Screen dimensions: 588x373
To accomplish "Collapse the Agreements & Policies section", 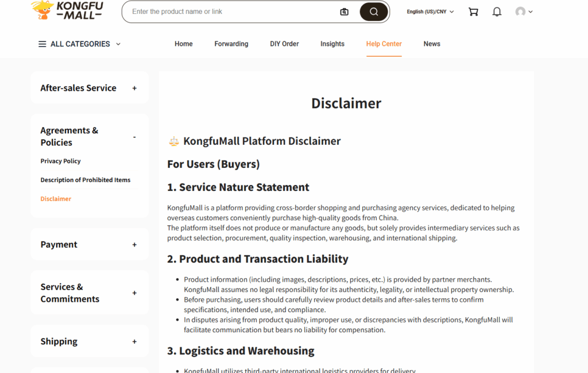I will pyautogui.click(x=134, y=137).
